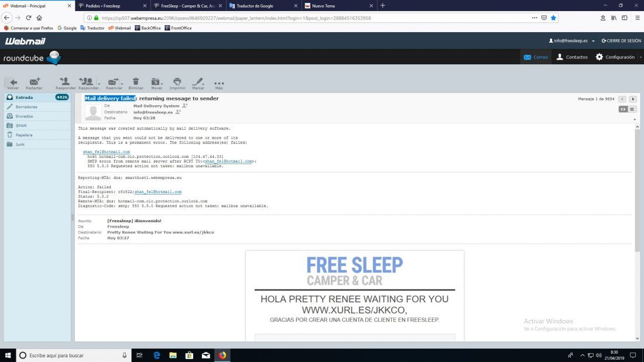
Task: Switch to the Pedidos - Freesleep tab
Action: click(x=112, y=6)
